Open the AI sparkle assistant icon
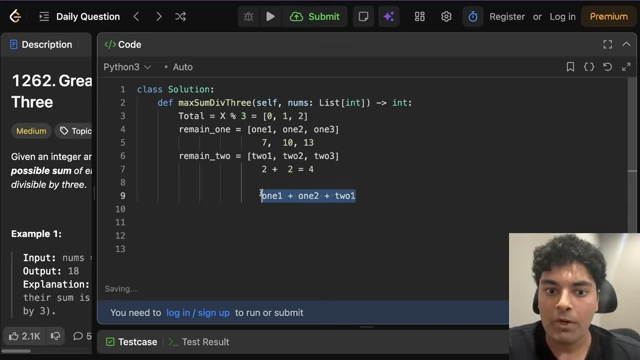640x360 pixels. (389, 17)
